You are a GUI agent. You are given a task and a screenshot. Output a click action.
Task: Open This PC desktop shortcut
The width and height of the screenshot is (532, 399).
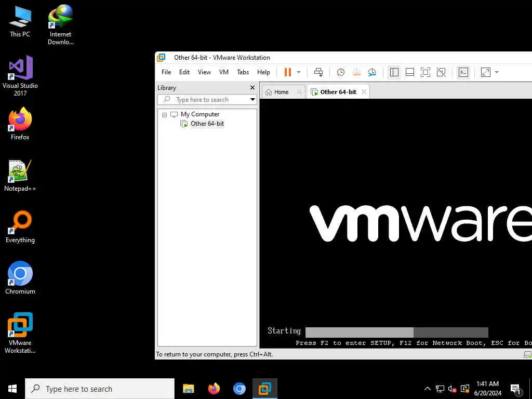tap(20, 21)
